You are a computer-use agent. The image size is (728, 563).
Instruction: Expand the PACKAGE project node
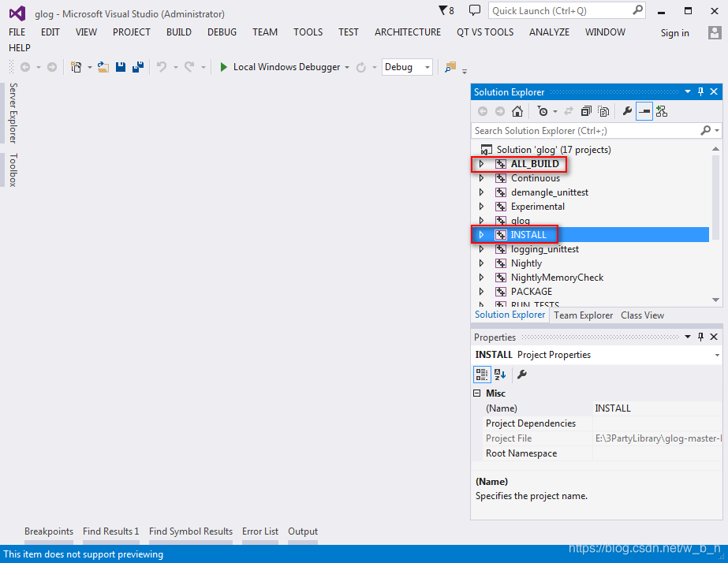coord(481,292)
